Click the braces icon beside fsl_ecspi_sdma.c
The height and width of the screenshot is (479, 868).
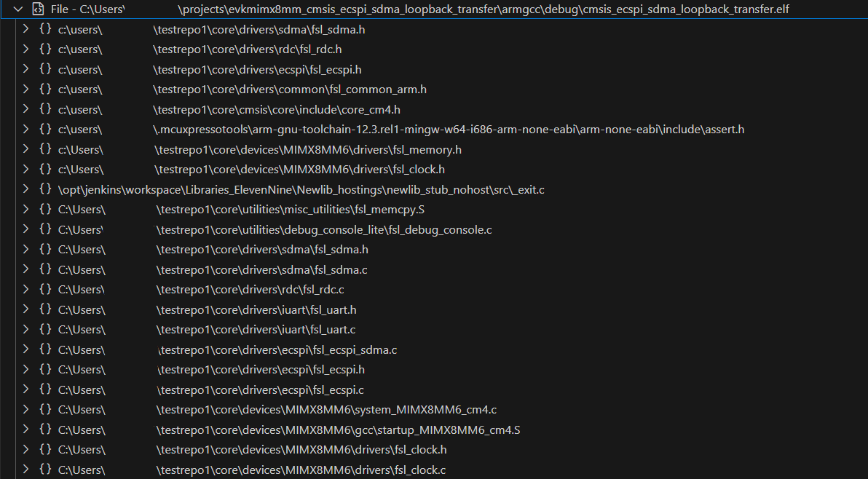tap(45, 349)
